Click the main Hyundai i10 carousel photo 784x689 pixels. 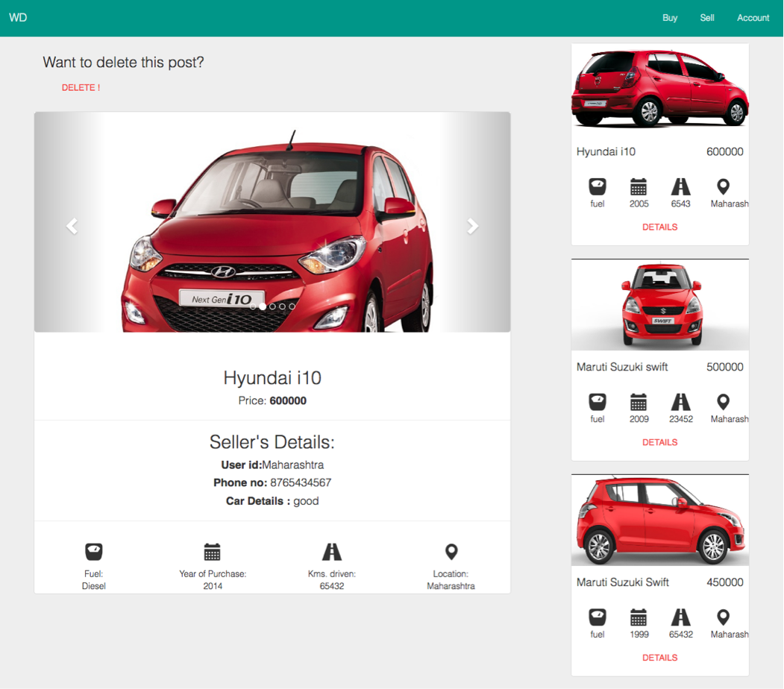click(272, 222)
